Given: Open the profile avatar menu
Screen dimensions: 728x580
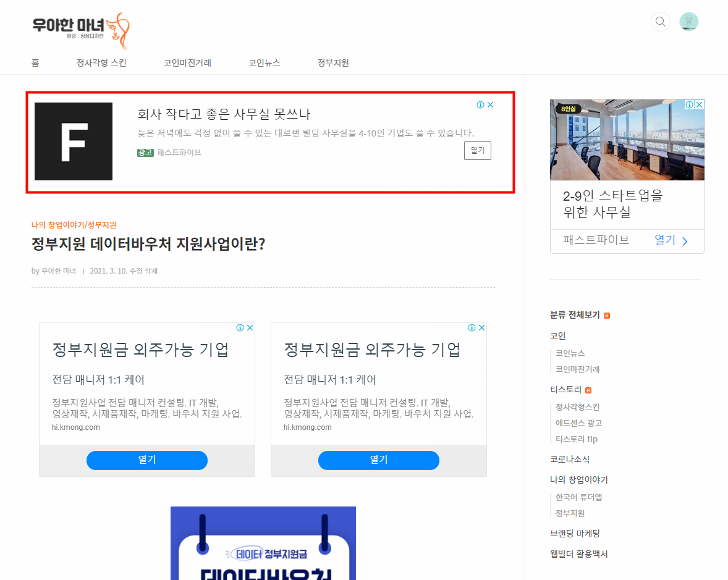Looking at the screenshot, I should pos(689,22).
